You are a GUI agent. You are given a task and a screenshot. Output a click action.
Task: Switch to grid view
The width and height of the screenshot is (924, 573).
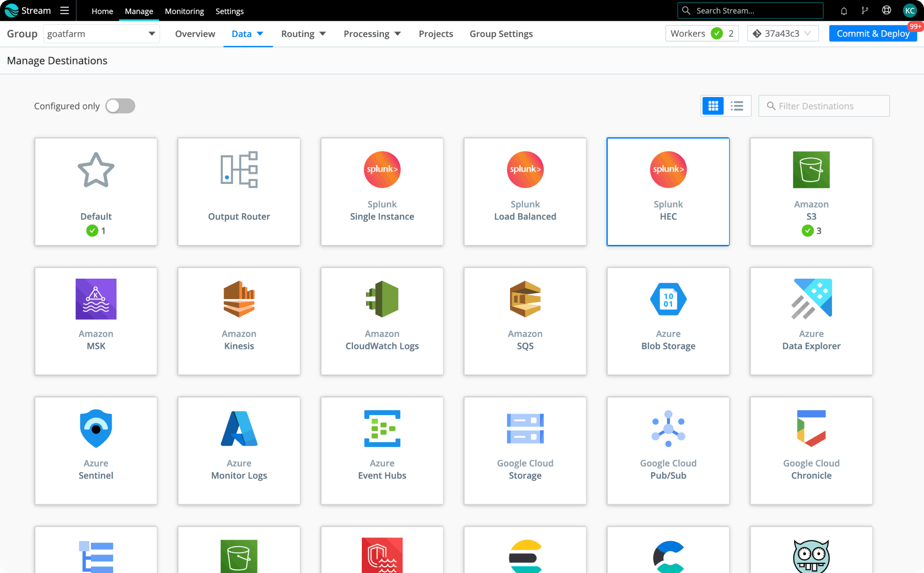[x=713, y=106]
